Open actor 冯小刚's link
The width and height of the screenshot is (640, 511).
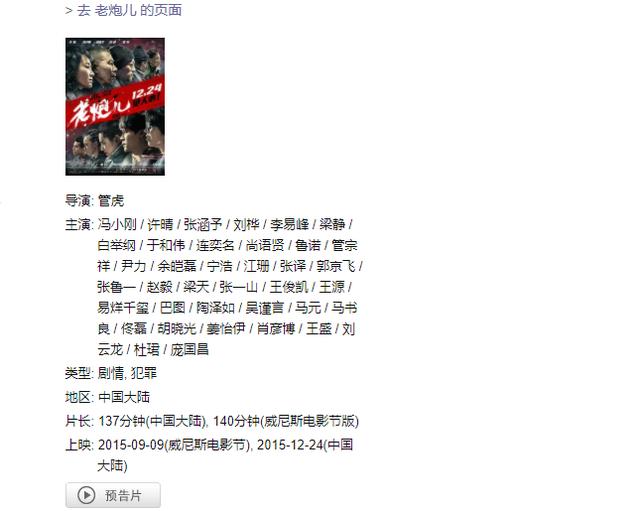[117, 224]
